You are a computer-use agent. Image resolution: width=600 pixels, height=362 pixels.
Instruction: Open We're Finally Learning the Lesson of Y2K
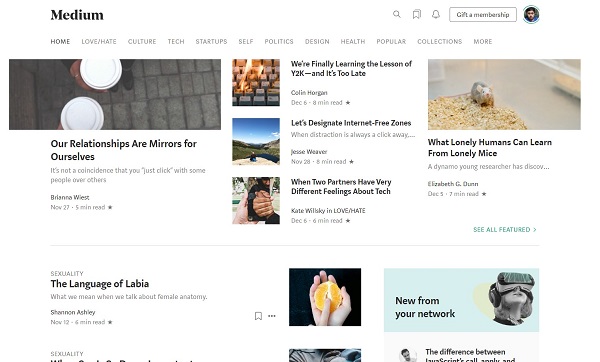(351, 68)
